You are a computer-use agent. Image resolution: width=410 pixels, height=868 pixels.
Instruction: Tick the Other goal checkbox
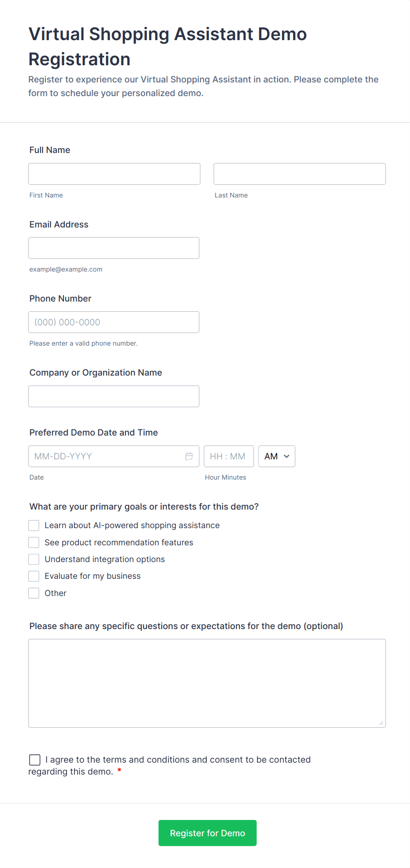pos(34,593)
